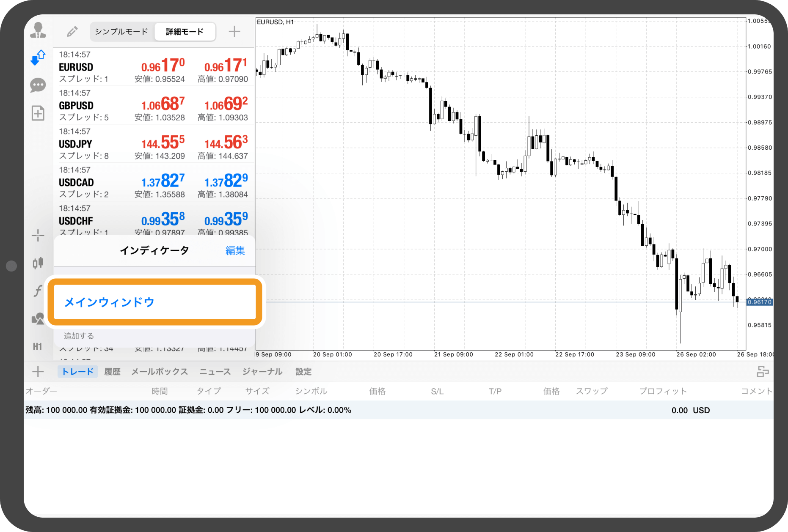Click the 追加する section label
This screenshot has width=788, height=532.
pyautogui.click(x=79, y=336)
